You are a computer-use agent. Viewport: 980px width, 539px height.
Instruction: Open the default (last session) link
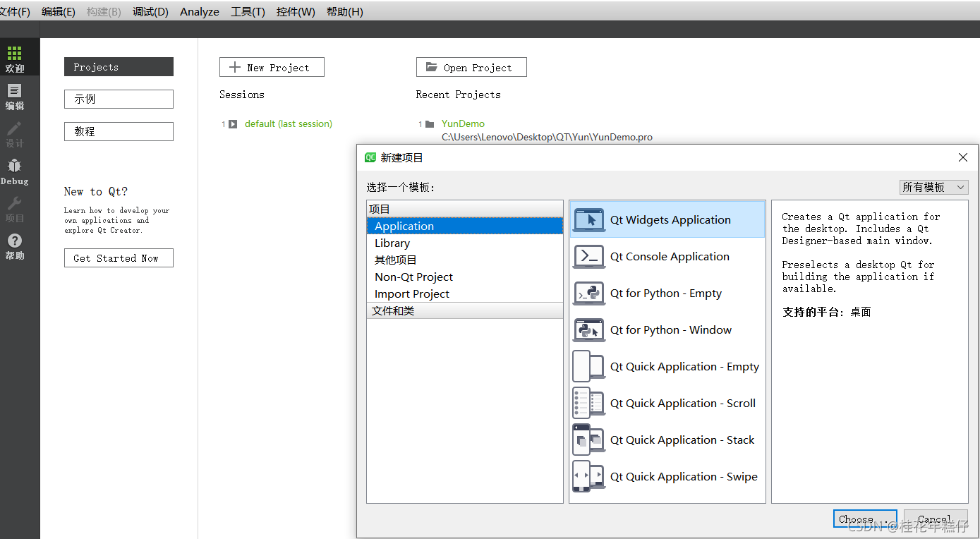[289, 124]
